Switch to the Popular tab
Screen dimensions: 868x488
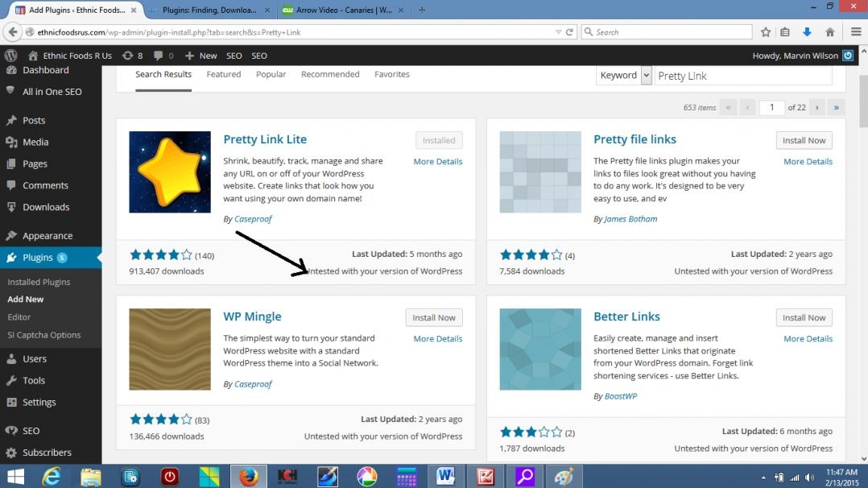tap(271, 74)
